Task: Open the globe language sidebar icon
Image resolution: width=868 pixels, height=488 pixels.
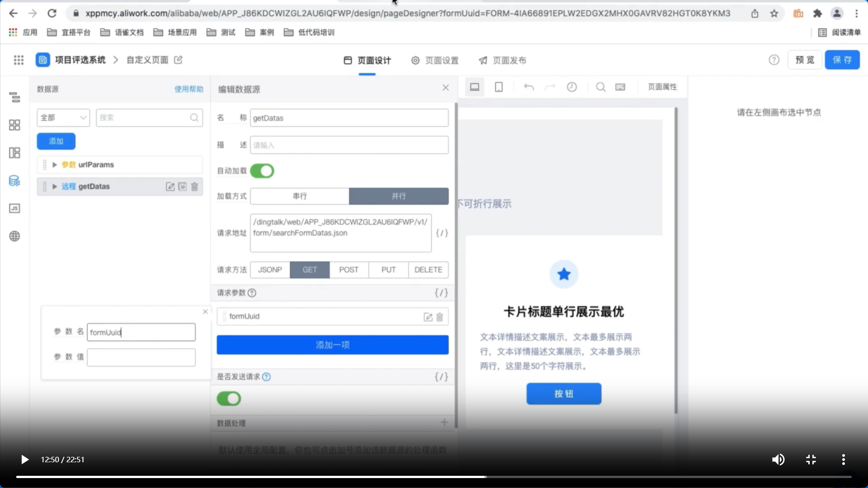Action: [14, 236]
